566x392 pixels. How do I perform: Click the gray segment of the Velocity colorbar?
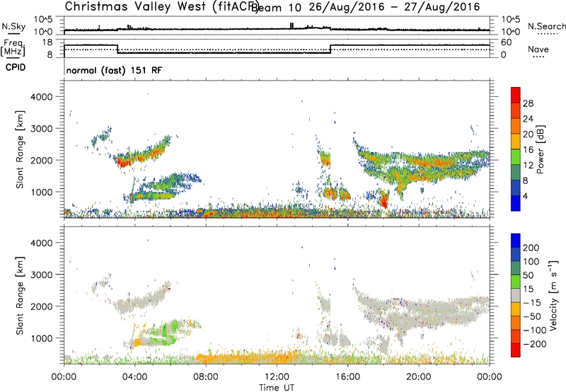(516, 296)
